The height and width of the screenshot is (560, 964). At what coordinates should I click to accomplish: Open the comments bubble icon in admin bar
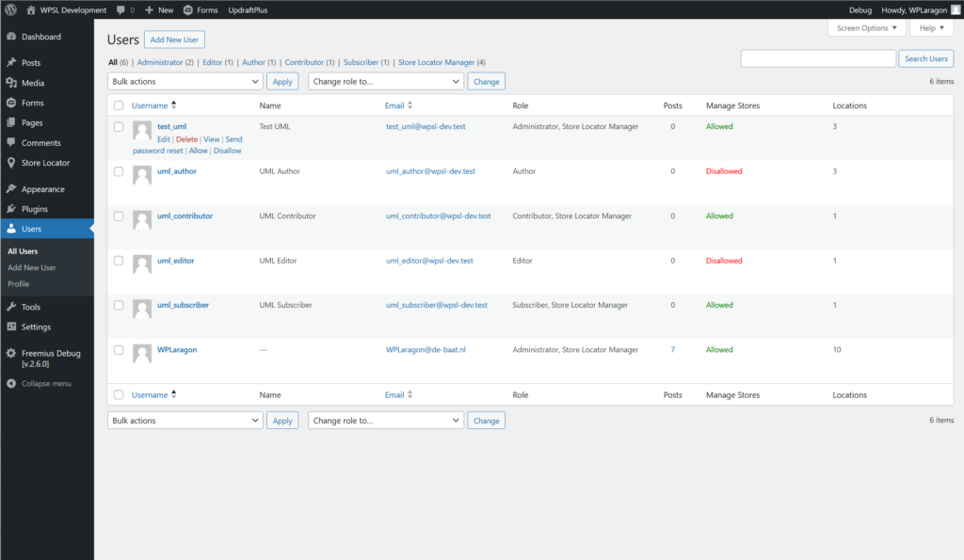[x=121, y=9]
